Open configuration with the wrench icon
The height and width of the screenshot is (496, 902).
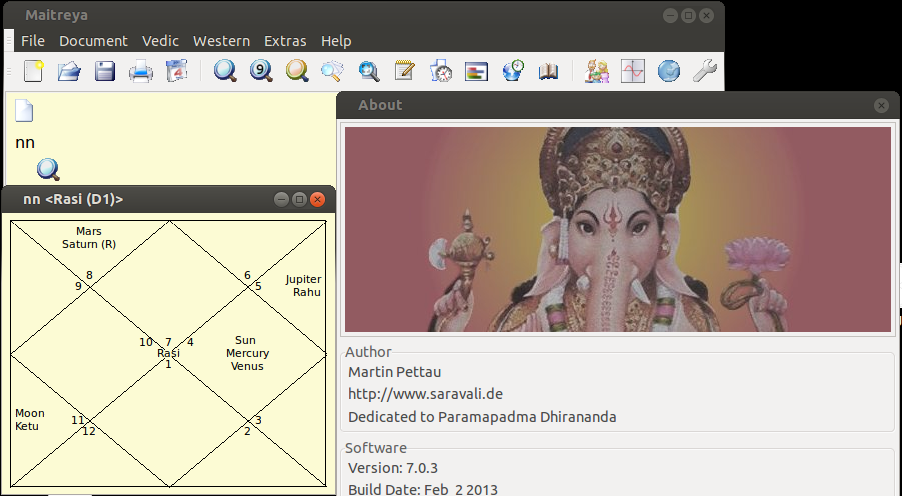point(704,71)
